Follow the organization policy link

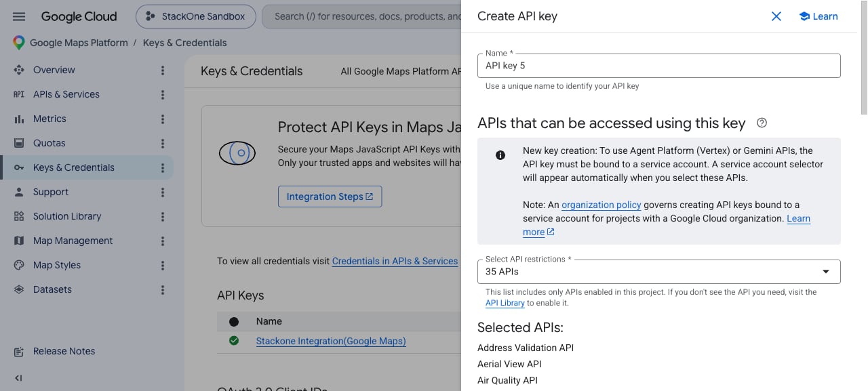tap(601, 205)
